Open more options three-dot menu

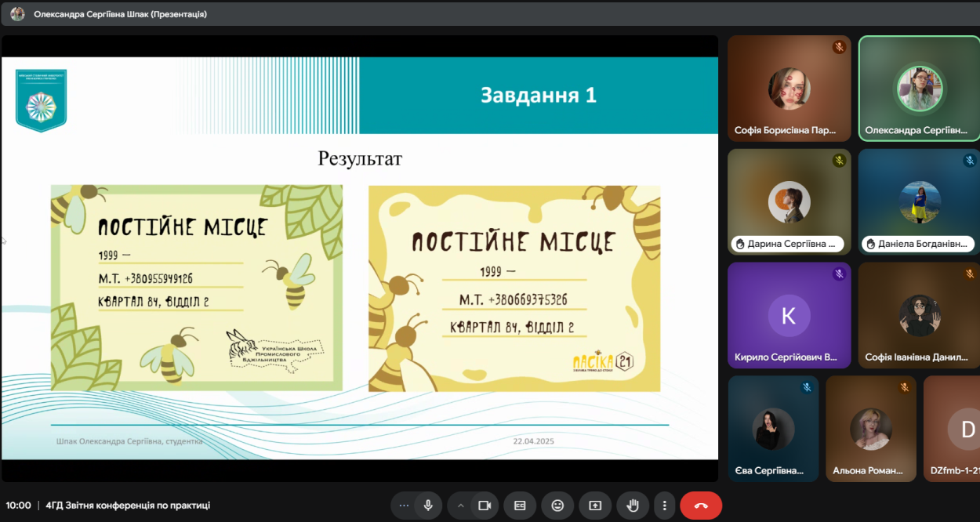665,506
